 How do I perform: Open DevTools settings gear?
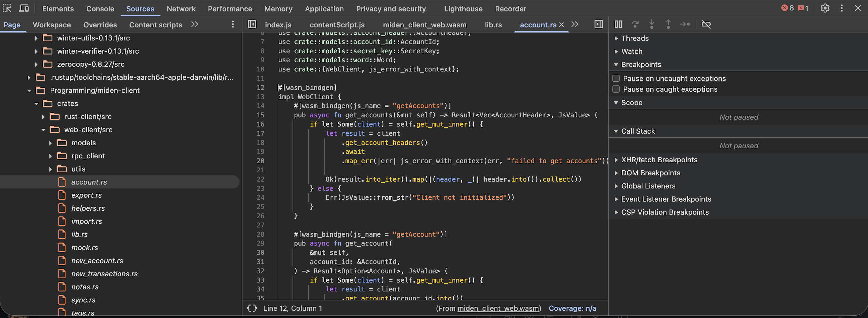tap(825, 8)
